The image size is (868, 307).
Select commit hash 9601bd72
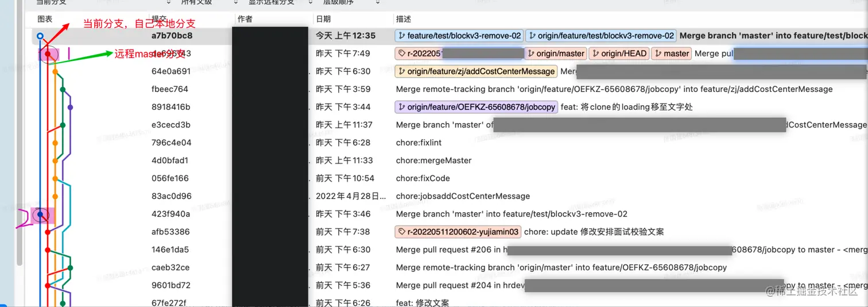(x=171, y=285)
